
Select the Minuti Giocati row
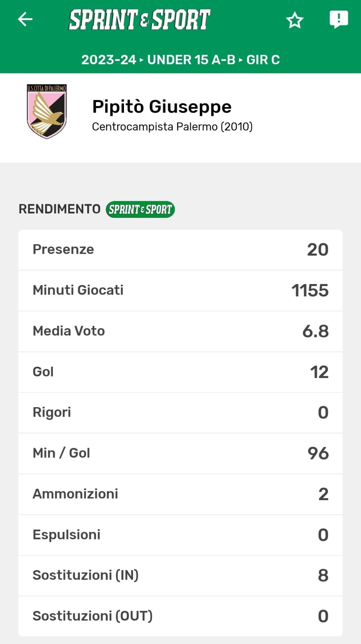coord(180,290)
